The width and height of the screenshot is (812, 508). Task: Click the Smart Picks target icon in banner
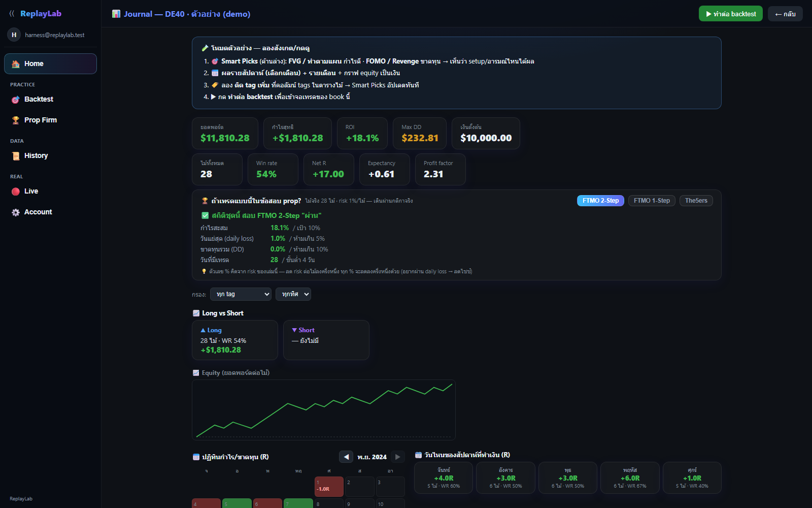point(215,61)
